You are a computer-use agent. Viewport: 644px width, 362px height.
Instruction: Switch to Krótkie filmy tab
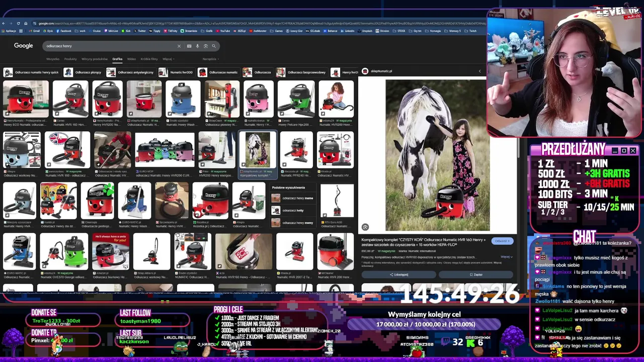point(149,59)
